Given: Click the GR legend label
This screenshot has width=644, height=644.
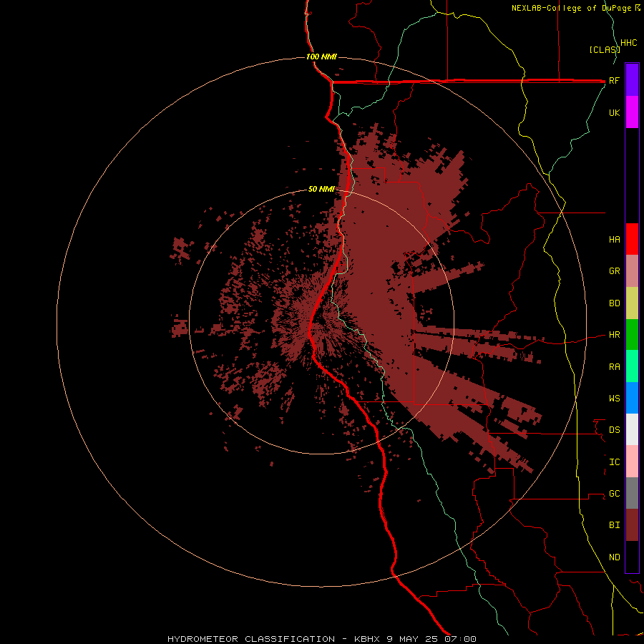Looking at the screenshot, I should point(614,271).
